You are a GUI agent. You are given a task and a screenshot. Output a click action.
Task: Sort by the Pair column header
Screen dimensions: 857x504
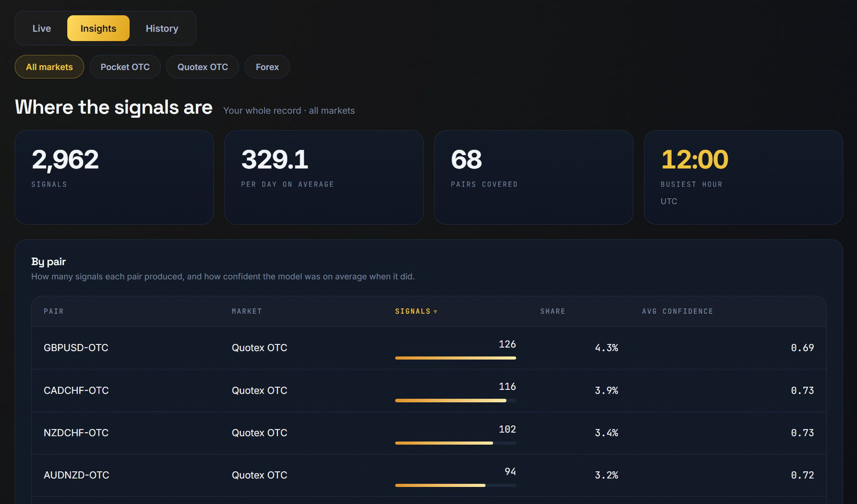coord(54,311)
